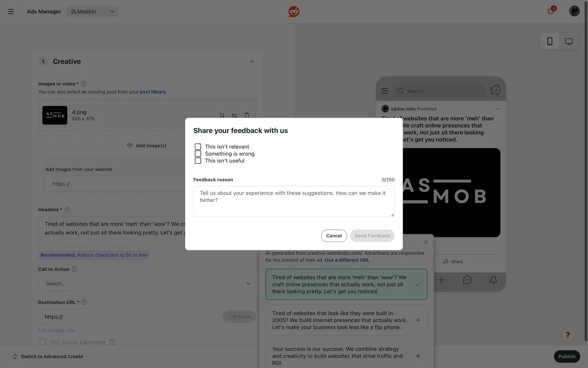The height and width of the screenshot is (368, 588).
Task: Open the SLMobbin account dropdown
Action: pos(92,12)
